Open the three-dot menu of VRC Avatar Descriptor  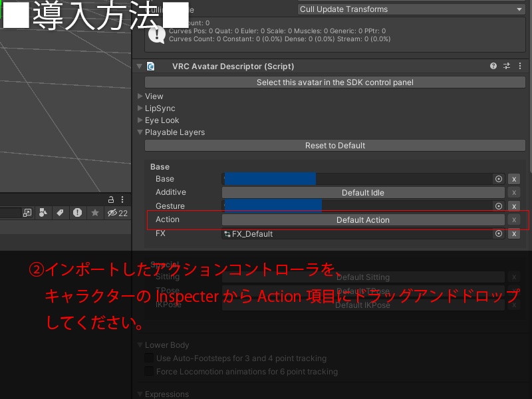(520, 66)
